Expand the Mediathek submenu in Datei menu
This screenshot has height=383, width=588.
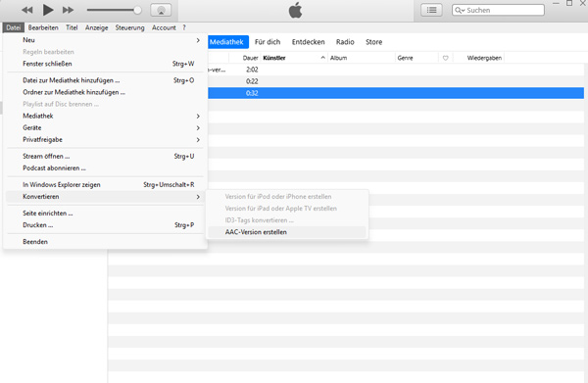(198, 117)
